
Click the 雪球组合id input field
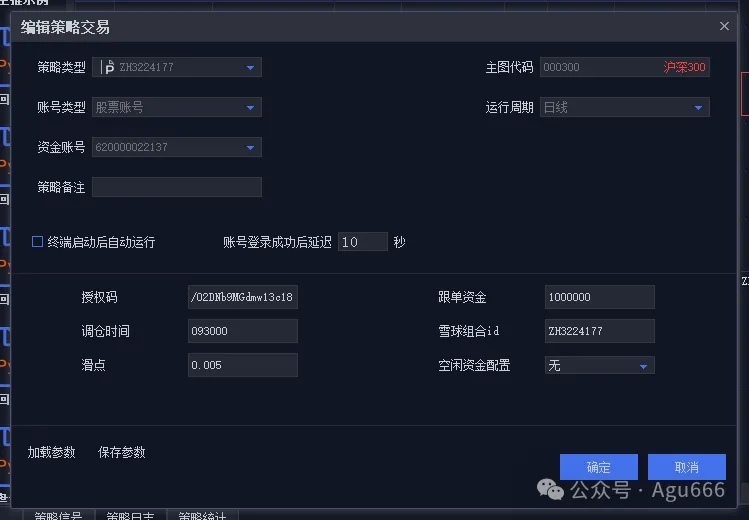[x=599, y=331]
